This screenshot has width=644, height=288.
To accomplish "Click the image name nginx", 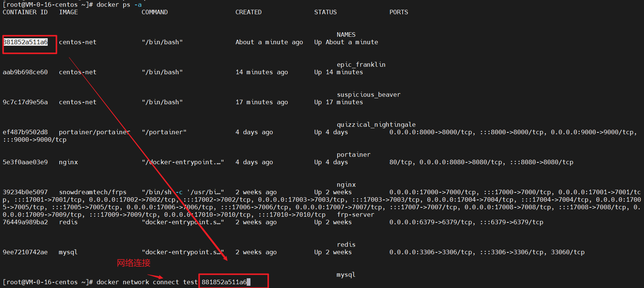I will [68, 162].
